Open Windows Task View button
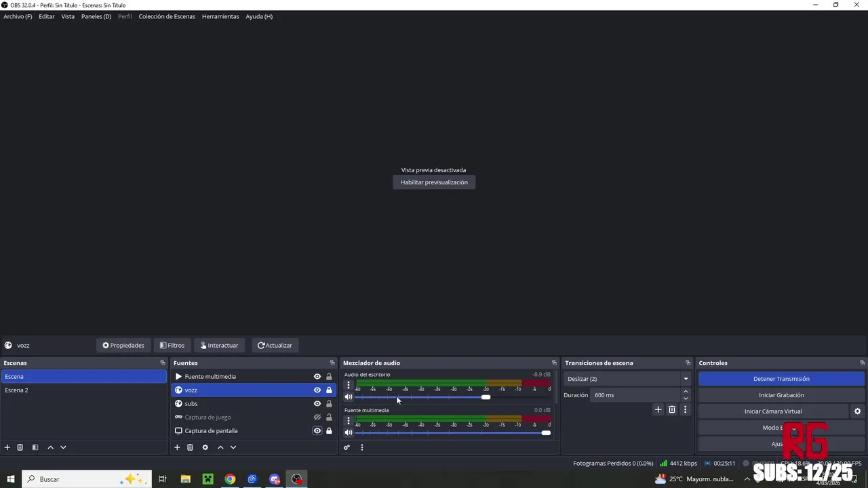 [x=163, y=479]
